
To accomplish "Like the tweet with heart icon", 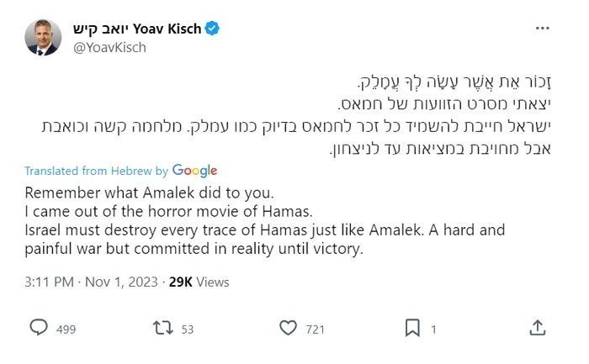I will click(288, 328).
